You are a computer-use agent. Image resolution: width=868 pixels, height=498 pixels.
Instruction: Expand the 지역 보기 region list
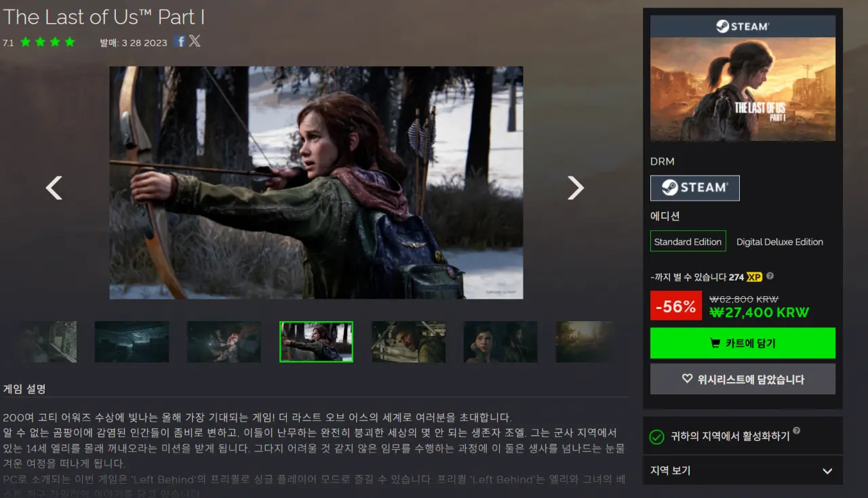coord(743,471)
